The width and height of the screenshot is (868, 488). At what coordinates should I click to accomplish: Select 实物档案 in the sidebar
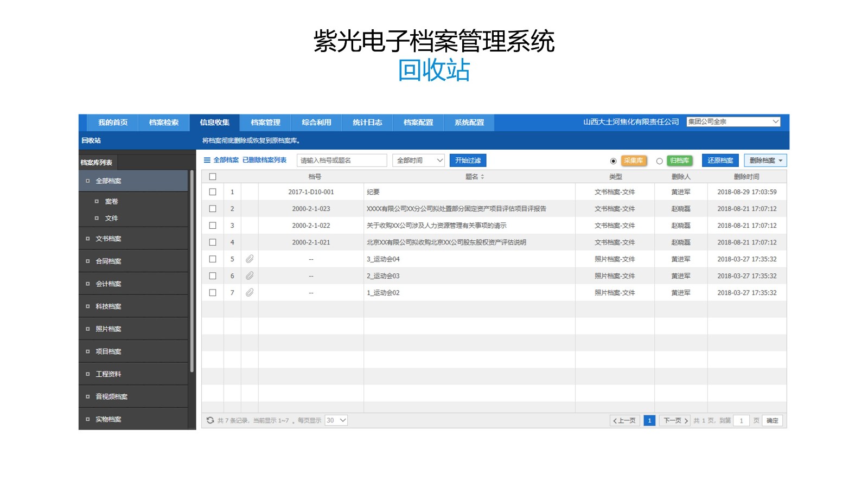[x=133, y=419]
